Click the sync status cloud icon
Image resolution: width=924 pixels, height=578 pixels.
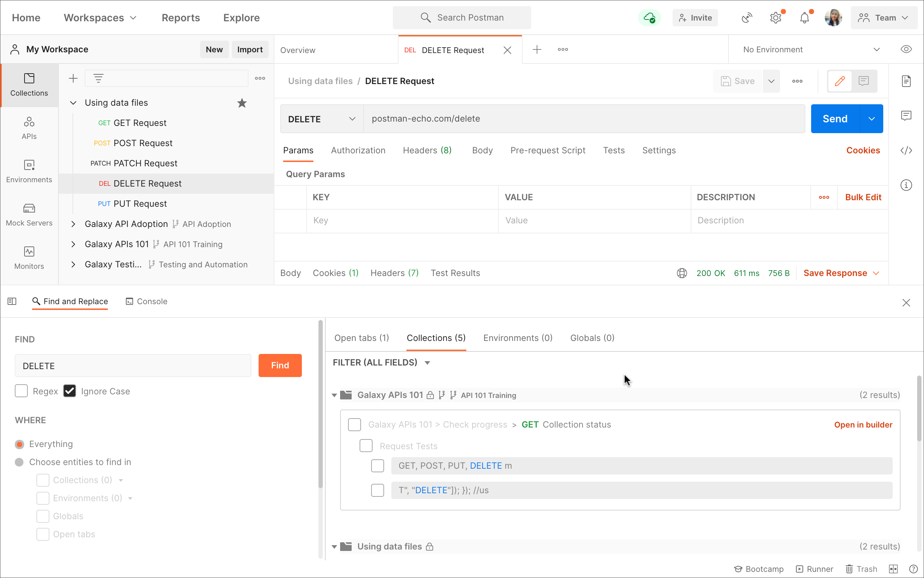[x=649, y=18]
